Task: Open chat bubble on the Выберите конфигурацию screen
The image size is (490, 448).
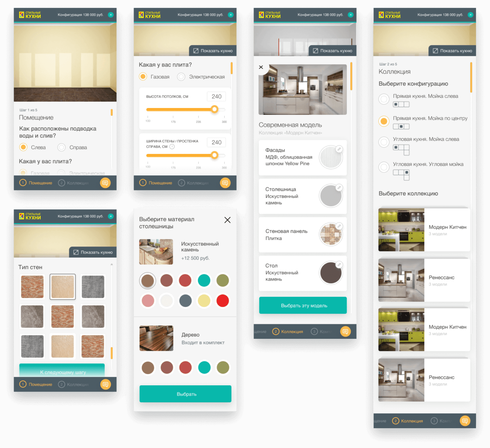Action: (x=465, y=421)
